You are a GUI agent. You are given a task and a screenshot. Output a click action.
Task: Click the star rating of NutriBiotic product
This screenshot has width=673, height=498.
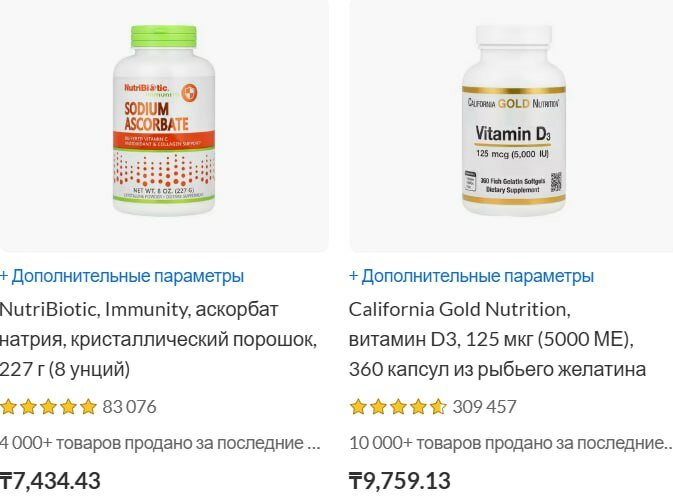click(x=49, y=407)
